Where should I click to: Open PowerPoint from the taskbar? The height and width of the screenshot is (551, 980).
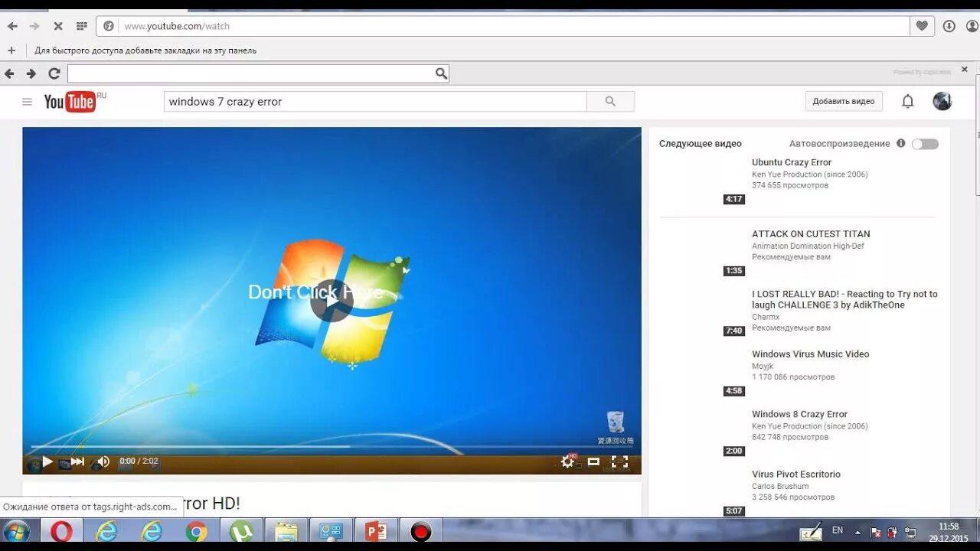(376, 531)
